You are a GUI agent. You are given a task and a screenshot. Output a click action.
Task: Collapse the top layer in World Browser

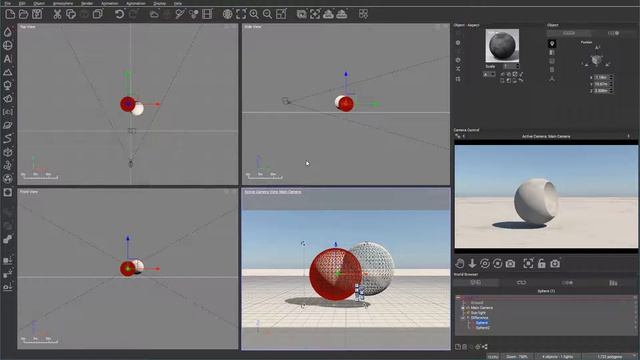pos(458,298)
